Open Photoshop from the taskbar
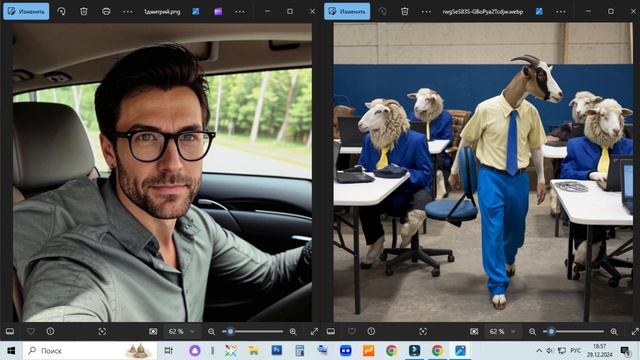The width and height of the screenshot is (640, 360). (x=277, y=351)
